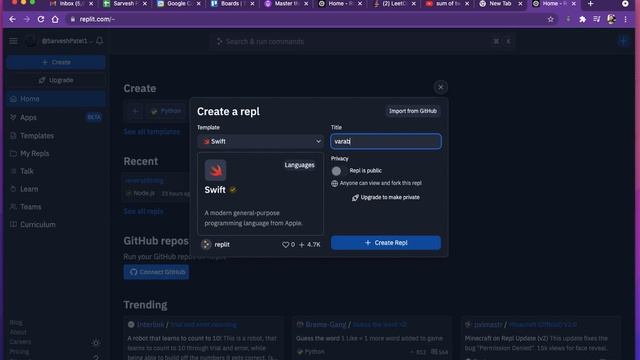The height and width of the screenshot is (360, 640).
Task: Open the replit author profile
Action: [216, 244]
